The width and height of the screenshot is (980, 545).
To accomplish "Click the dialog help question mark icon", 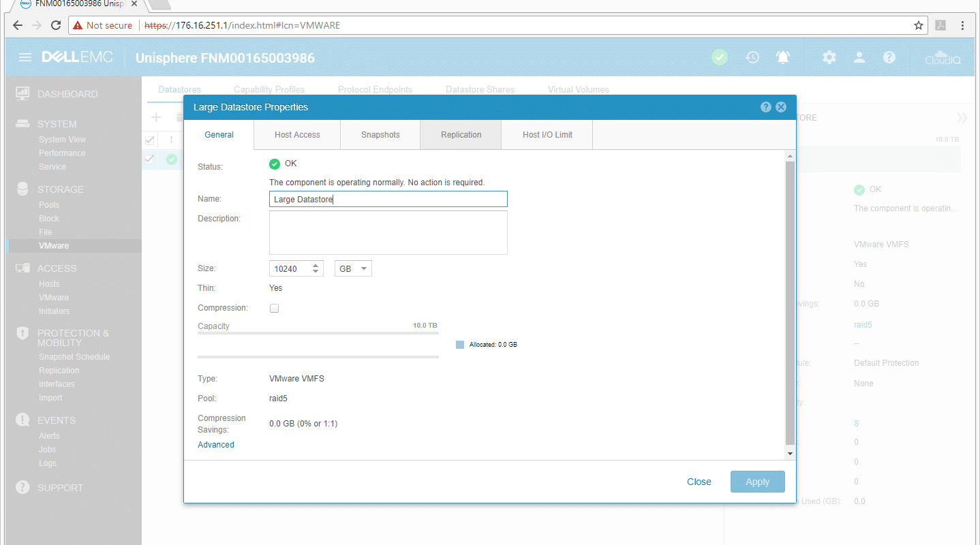I will pos(766,107).
